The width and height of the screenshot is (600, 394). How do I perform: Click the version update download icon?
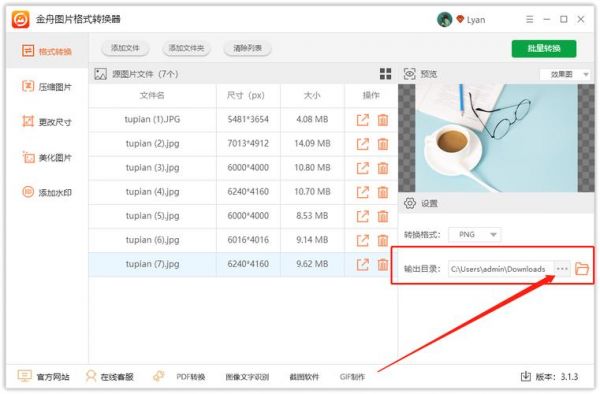point(526,376)
